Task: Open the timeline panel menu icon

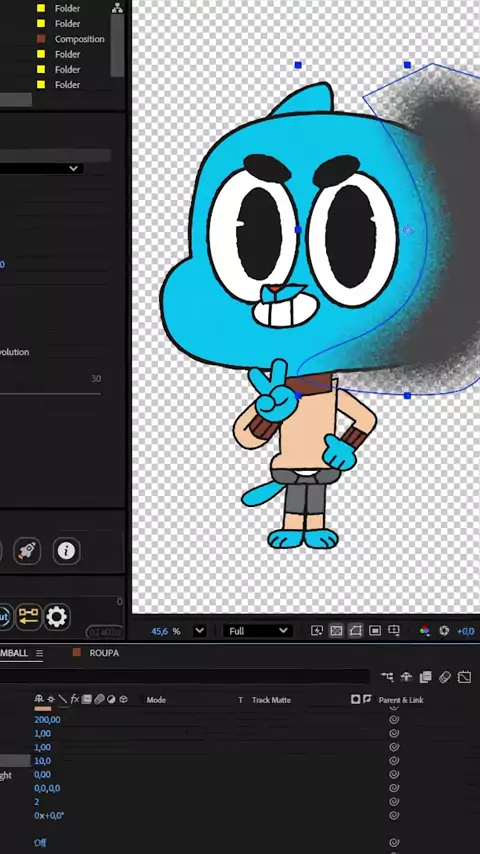Action: [x=39, y=652]
